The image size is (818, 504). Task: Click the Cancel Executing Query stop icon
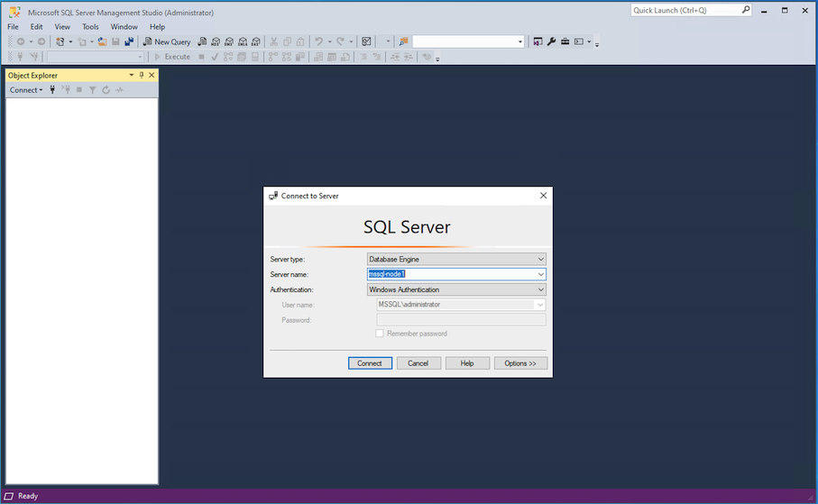(x=201, y=57)
